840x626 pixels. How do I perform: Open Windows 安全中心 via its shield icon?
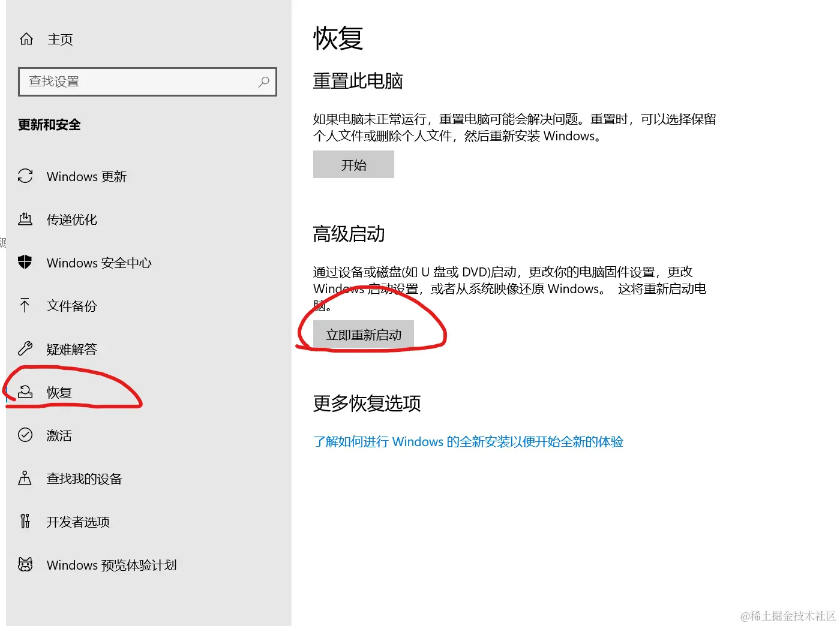point(25,262)
